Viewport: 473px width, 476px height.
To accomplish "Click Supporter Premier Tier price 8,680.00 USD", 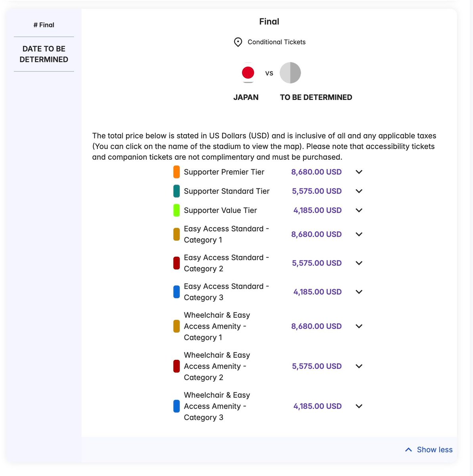I will 316,172.
